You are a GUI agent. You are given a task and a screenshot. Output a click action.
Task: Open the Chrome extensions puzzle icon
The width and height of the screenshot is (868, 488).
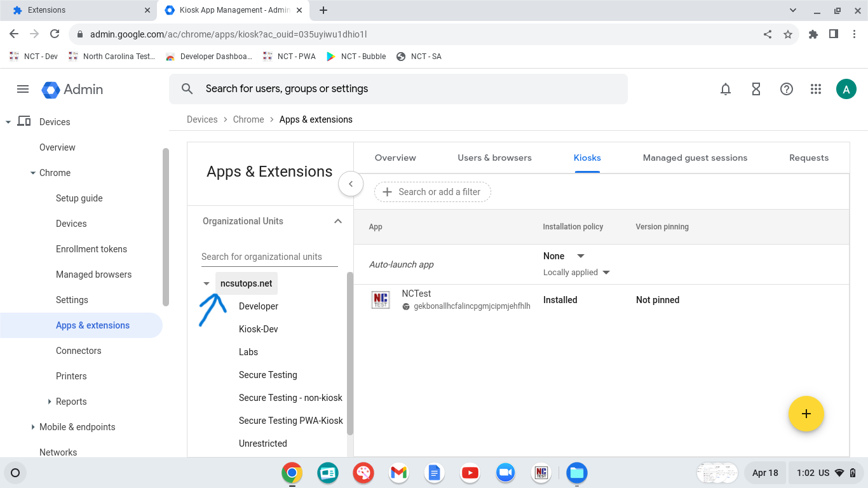point(813,34)
